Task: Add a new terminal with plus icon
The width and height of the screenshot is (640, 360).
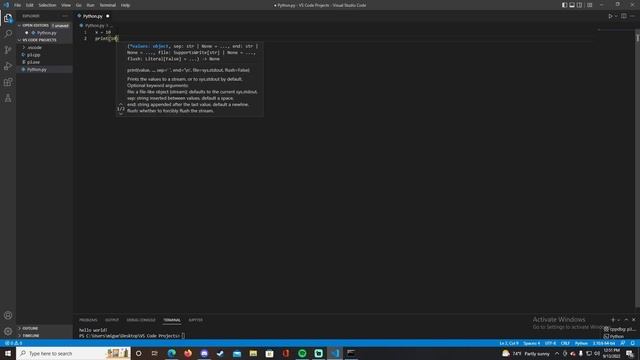Action: 613,320
